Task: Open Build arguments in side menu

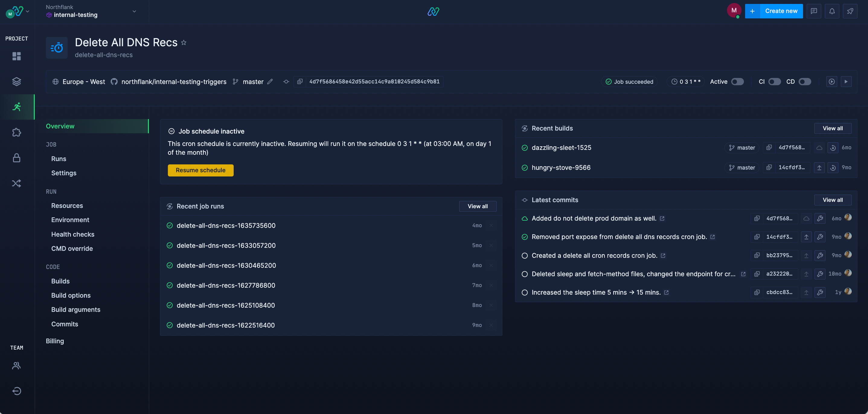Action: coord(76,309)
